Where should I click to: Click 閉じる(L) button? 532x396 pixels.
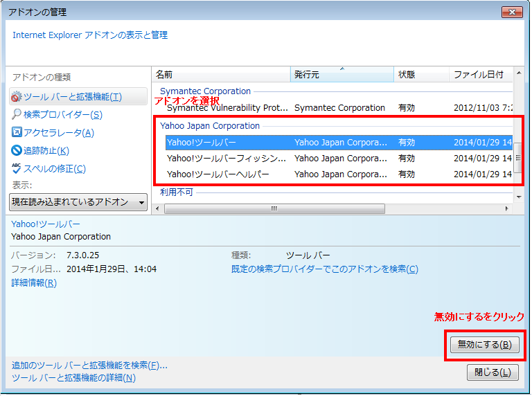click(493, 372)
